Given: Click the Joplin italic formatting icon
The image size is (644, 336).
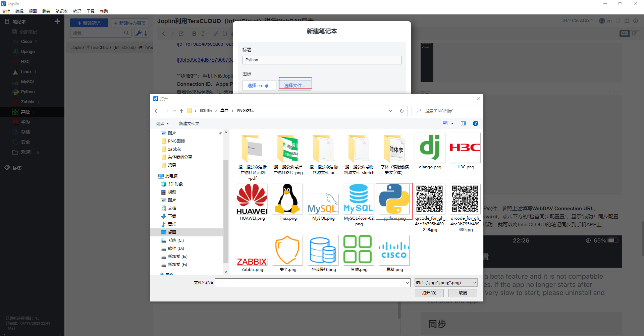Looking at the screenshot, I should click(x=203, y=34).
